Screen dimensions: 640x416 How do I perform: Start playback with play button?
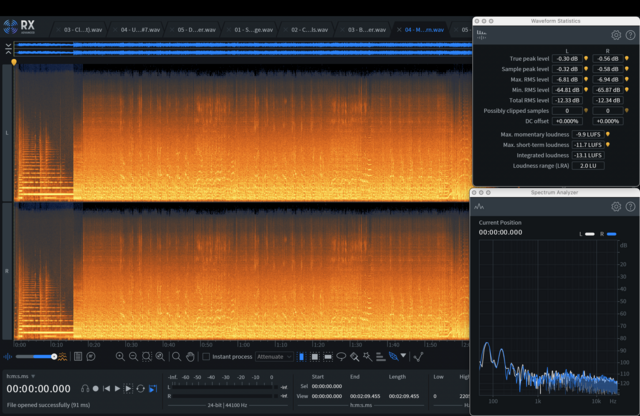pyautogui.click(x=117, y=389)
